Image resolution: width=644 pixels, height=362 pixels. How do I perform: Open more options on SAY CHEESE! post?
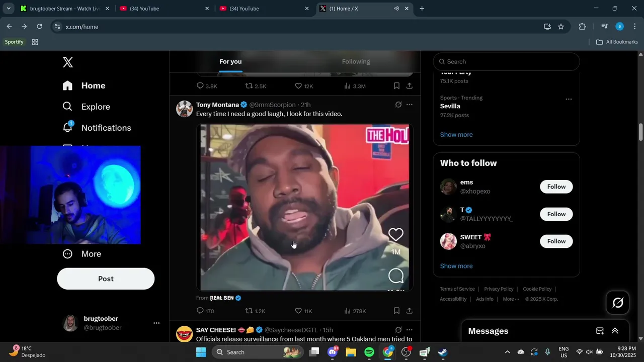pyautogui.click(x=410, y=330)
